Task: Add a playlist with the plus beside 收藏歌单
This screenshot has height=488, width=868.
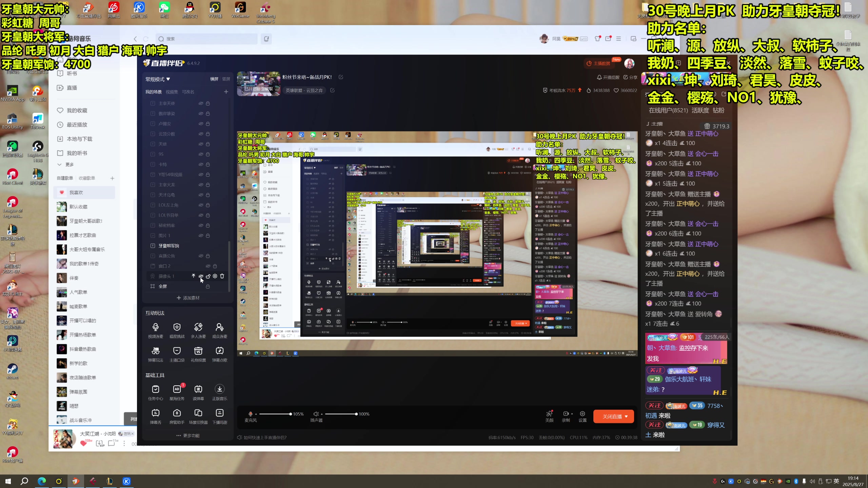Action: [112, 178]
